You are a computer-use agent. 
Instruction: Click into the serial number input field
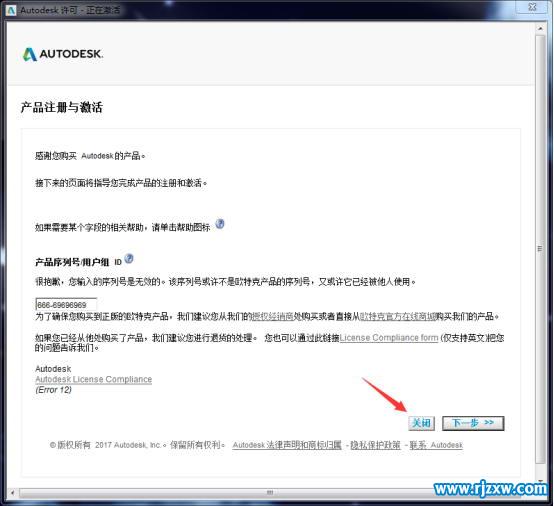click(66, 305)
